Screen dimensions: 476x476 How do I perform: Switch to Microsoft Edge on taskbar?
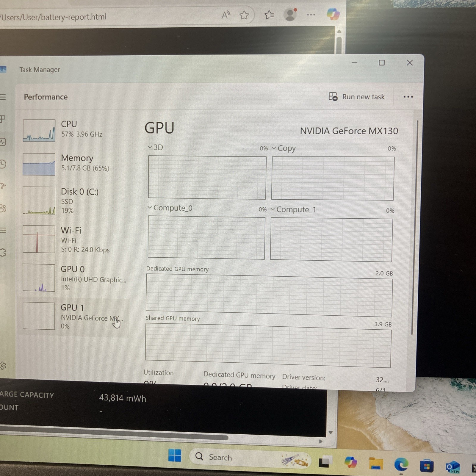point(401,465)
